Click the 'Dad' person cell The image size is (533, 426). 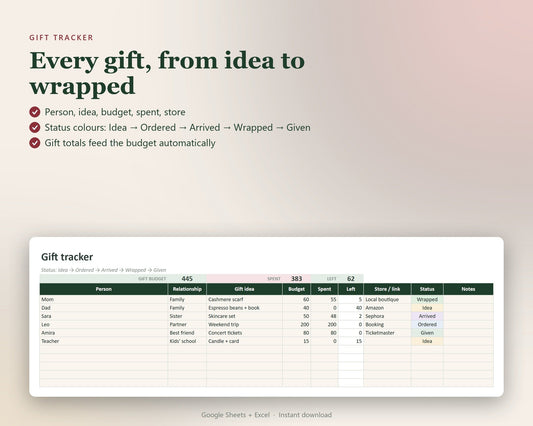(x=104, y=308)
